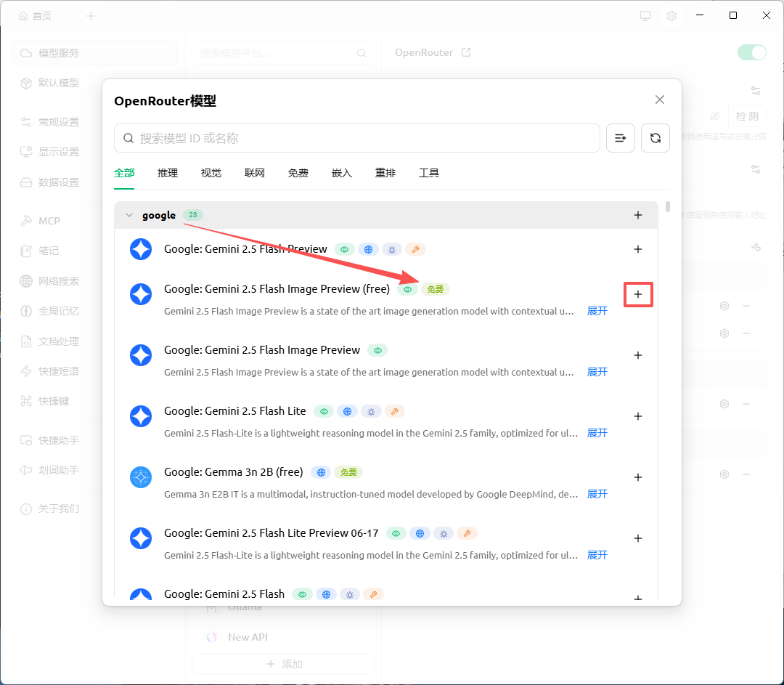Click 免费 badge on Gemma 3n 2B

point(348,472)
